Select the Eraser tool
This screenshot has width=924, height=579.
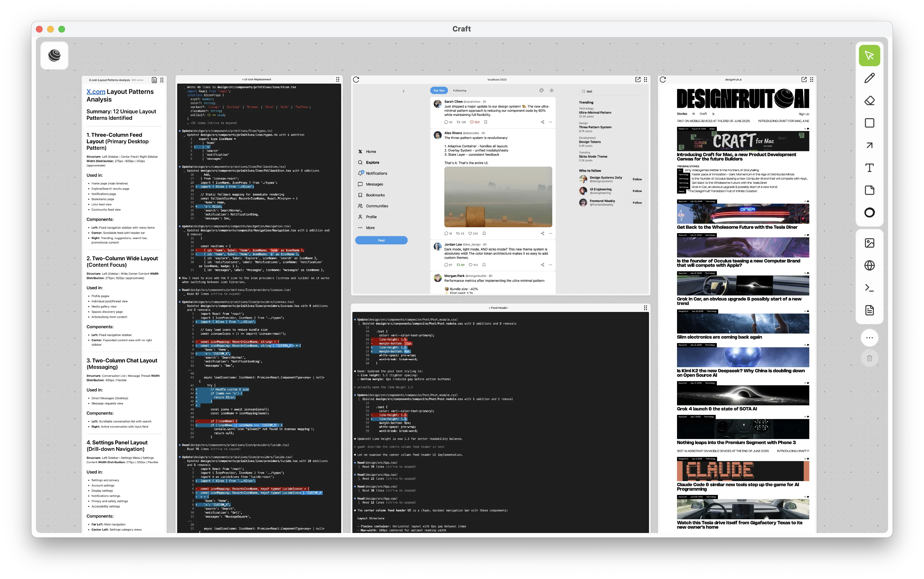pyautogui.click(x=869, y=100)
